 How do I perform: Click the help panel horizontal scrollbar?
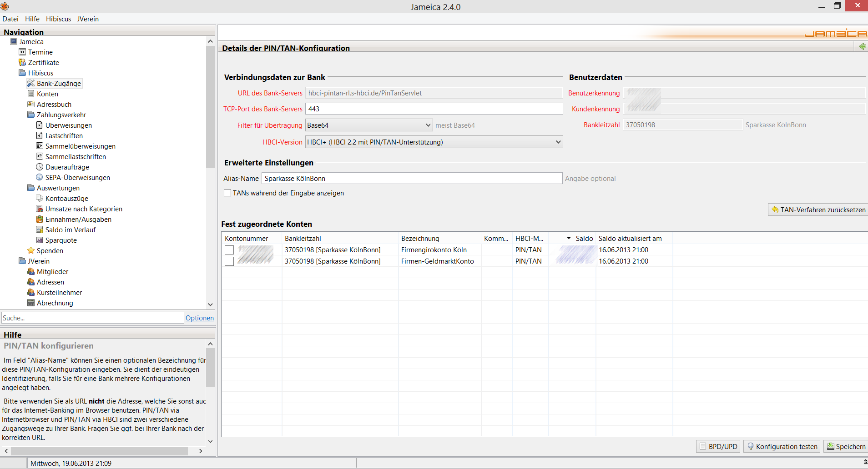(x=99, y=451)
